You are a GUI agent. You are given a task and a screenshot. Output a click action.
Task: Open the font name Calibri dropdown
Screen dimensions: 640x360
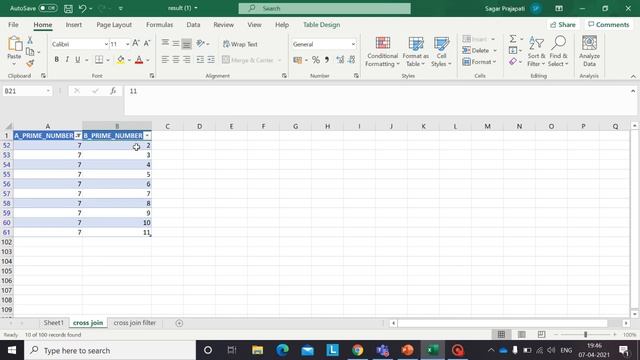(x=106, y=44)
